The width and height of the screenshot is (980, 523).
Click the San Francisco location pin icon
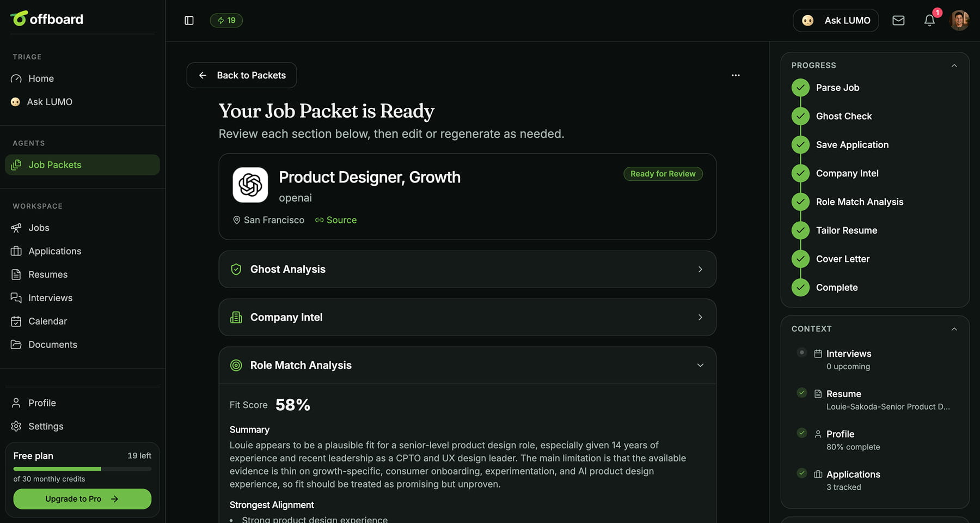click(236, 220)
